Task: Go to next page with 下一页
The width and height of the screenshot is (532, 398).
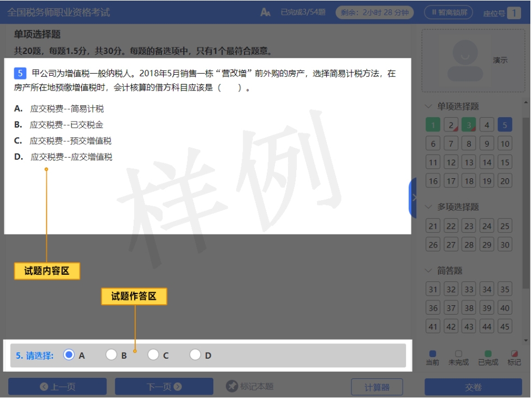Action: click(x=164, y=387)
